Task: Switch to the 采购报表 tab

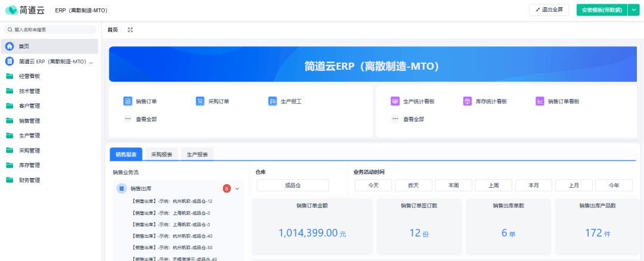Action: pyautogui.click(x=162, y=154)
